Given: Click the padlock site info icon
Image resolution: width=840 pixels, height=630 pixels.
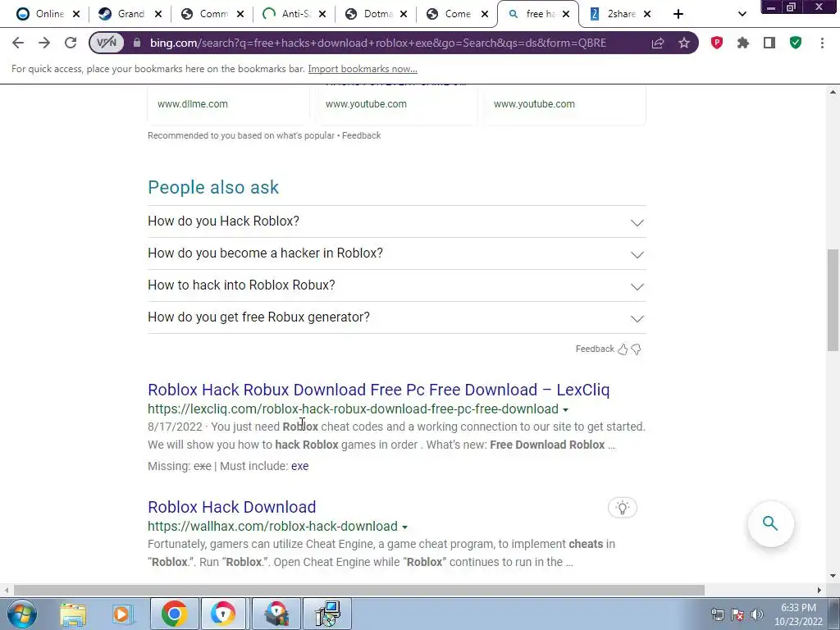Looking at the screenshot, I should click(137, 43).
